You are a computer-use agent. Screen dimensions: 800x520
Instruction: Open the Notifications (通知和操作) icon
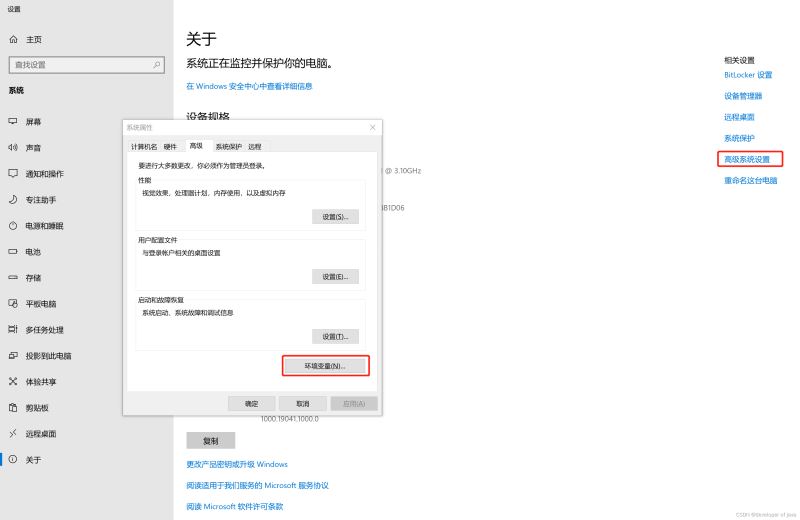pyautogui.click(x=13, y=174)
